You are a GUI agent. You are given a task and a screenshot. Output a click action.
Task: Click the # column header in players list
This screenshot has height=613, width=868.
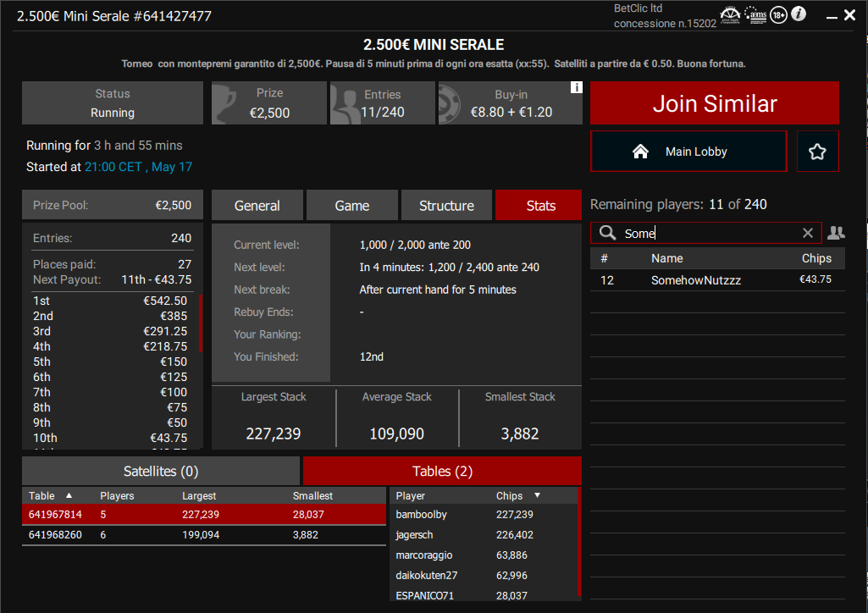coord(604,258)
